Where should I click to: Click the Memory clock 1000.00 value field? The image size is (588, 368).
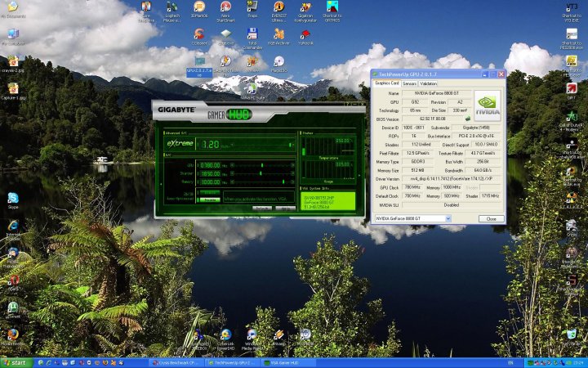[x=211, y=182]
